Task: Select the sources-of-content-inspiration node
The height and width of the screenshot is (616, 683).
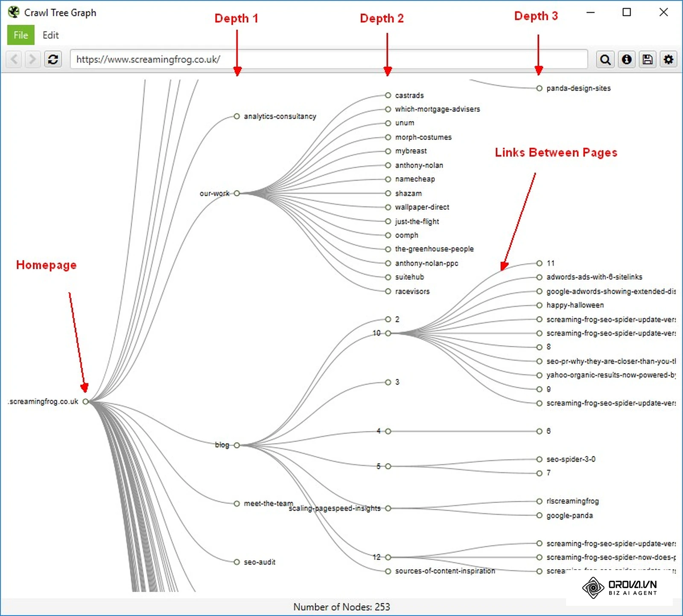Action: pyautogui.click(x=388, y=571)
